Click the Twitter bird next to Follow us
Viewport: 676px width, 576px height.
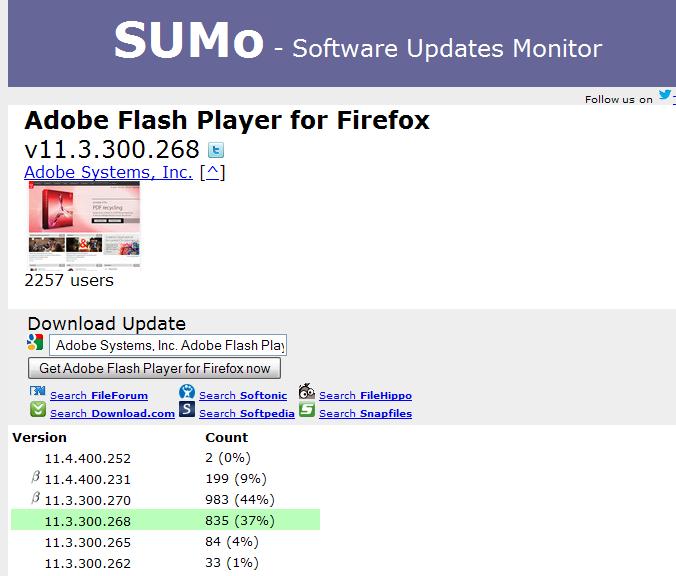[x=664, y=97]
